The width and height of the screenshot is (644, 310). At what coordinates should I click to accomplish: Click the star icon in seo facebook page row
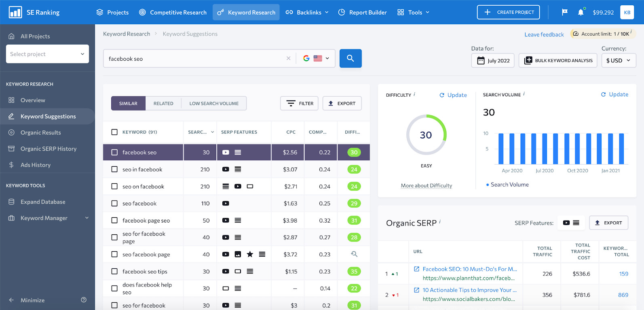click(x=250, y=254)
